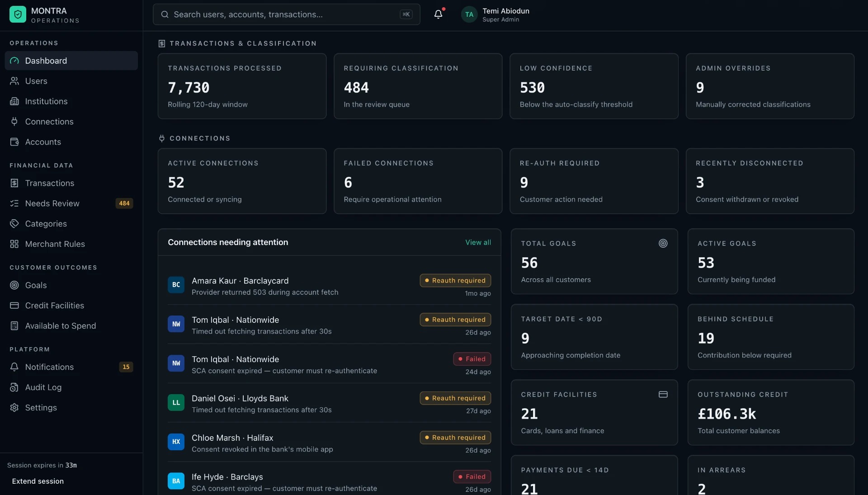Click the LL Lloyds Bank avatar
Image resolution: width=868 pixels, height=495 pixels.
[176, 403]
